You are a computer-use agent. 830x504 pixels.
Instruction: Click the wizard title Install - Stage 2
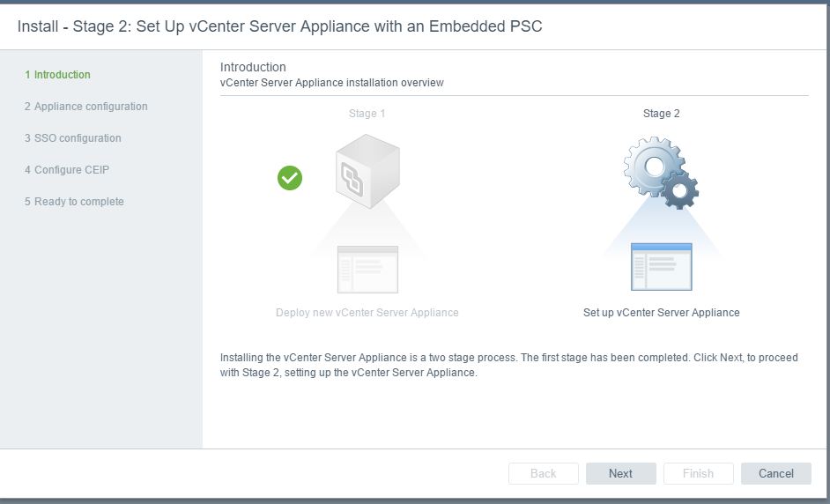pos(279,26)
